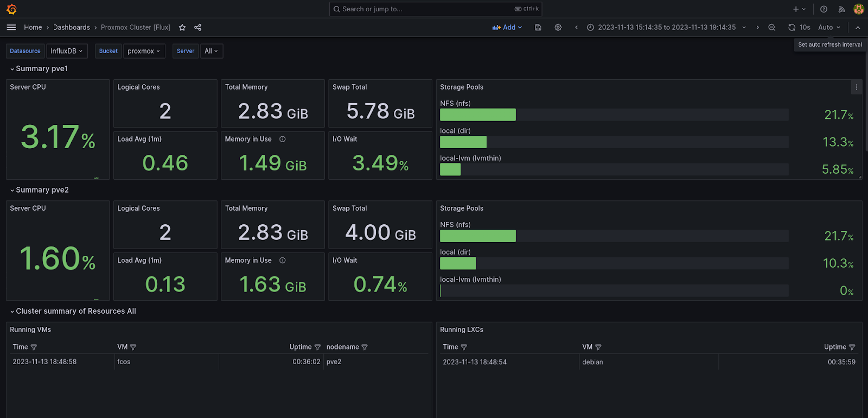Open Grafana home via logo
This screenshot has width=868, height=418.
(11, 9)
